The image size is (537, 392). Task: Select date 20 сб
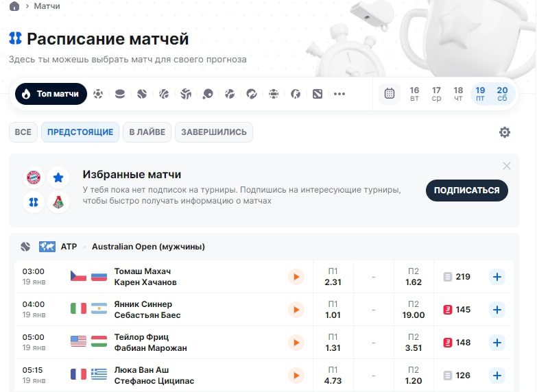(x=502, y=94)
